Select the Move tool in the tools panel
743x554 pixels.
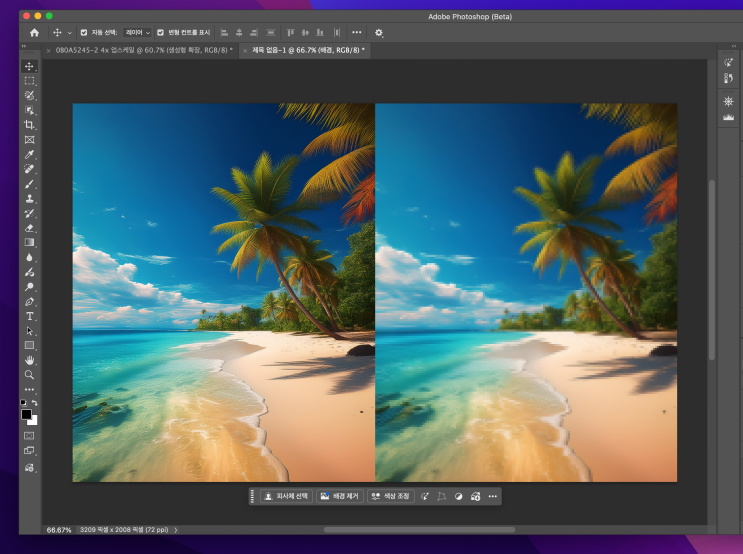pos(29,66)
